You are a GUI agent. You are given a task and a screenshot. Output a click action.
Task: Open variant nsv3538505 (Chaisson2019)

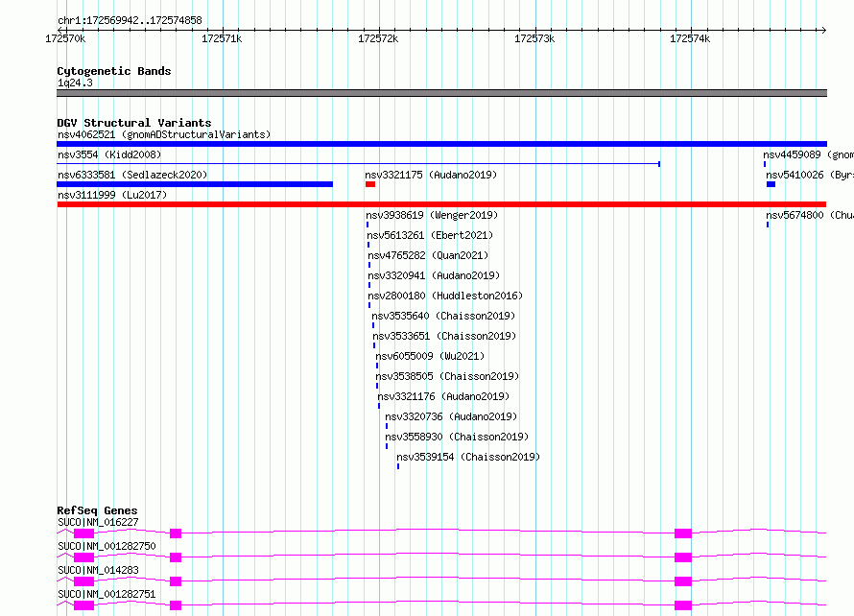click(447, 376)
